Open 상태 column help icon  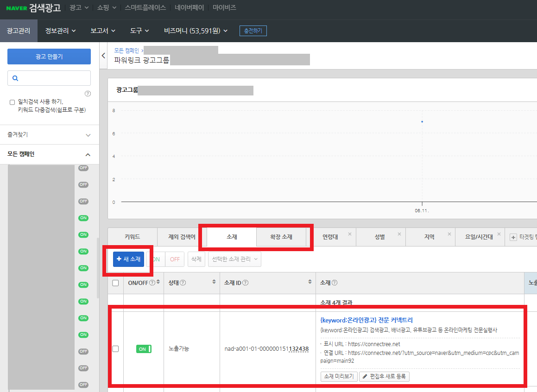point(183,283)
